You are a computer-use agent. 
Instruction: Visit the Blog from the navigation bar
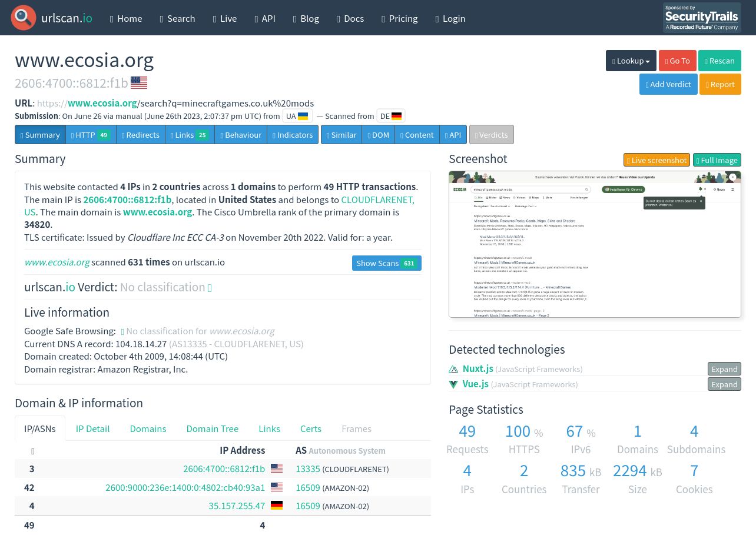(x=306, y=18)
